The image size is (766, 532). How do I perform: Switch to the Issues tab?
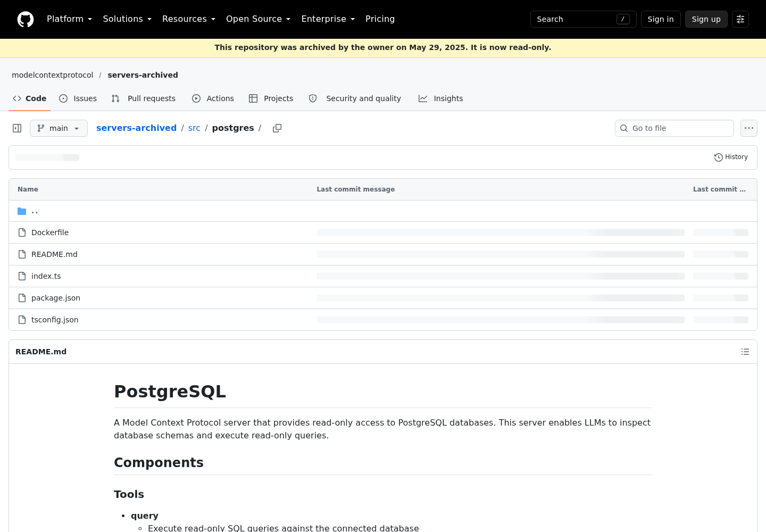point(78,98)
